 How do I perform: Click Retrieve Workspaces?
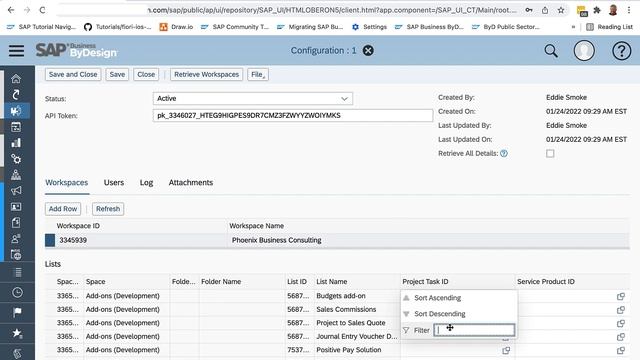pyautogui.click(x=207, y=75)
